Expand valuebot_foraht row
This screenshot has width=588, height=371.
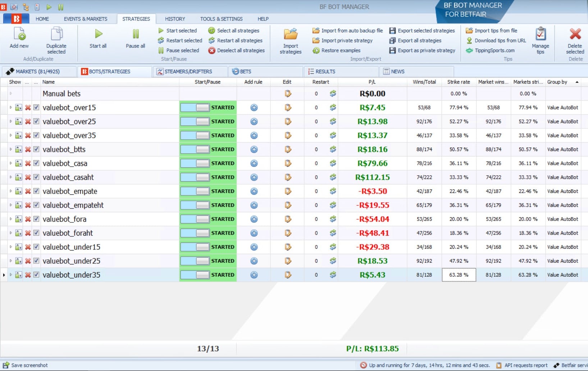pyautogui.click(x=11, y=233)
